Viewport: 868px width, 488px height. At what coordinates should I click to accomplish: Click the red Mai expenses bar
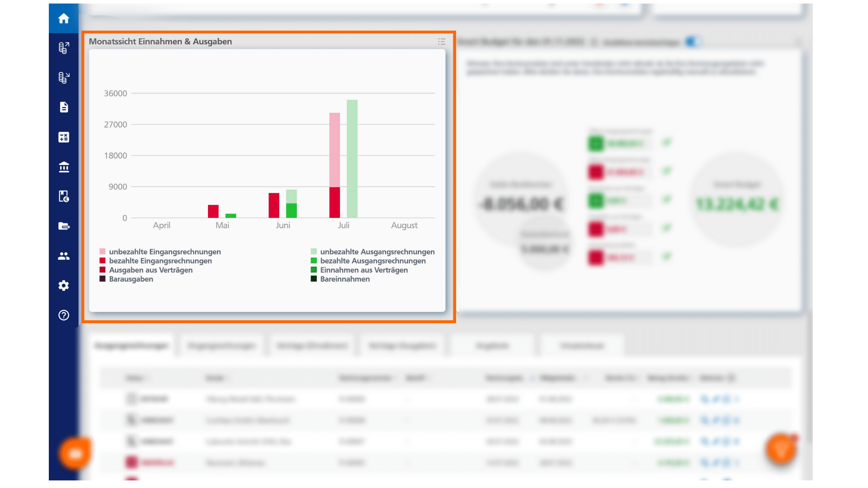(x=213, y=211)
